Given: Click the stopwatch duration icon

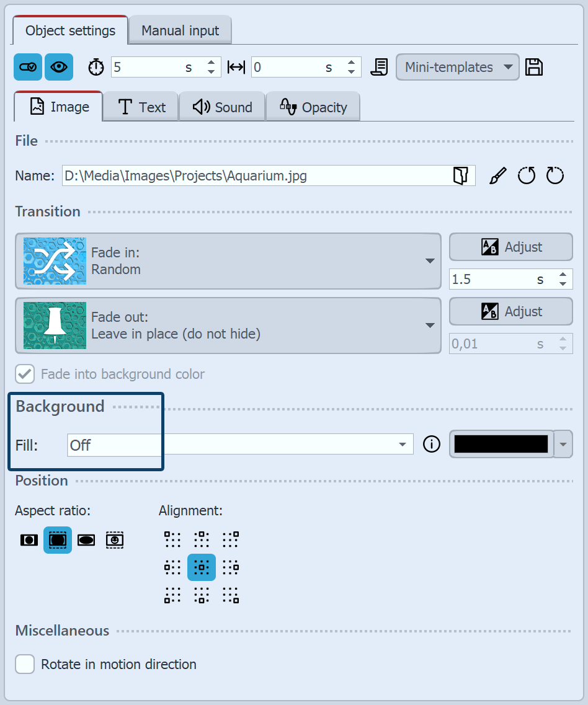Looking at the screenshot, I should (x=96, y=68).
